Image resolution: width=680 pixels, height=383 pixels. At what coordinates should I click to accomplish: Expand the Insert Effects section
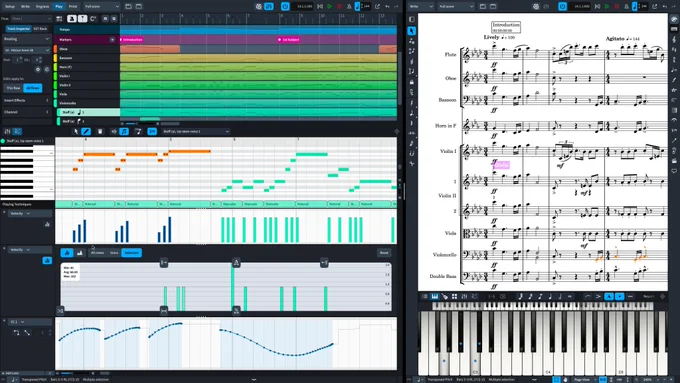[x=27, y=100]
